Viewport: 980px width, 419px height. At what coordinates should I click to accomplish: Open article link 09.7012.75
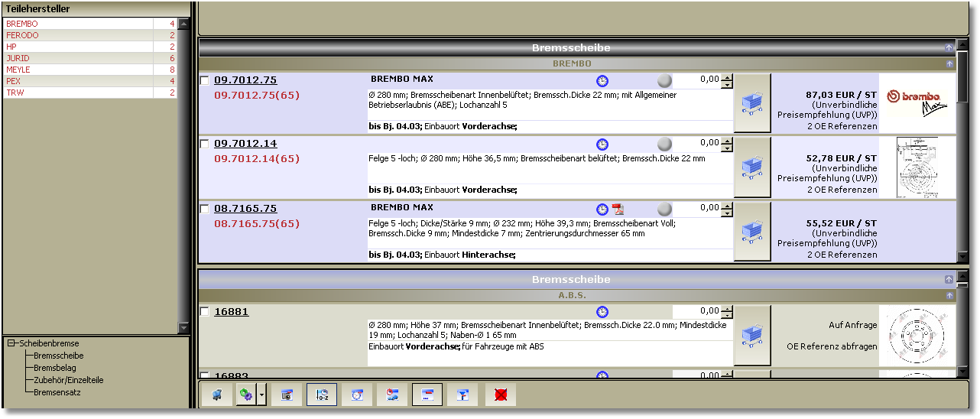tap(245, 80)
